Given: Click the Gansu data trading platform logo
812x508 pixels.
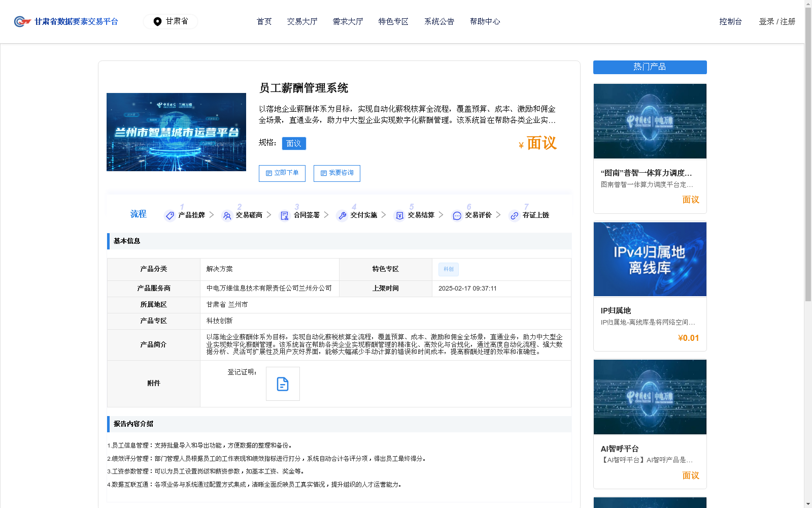Looking at the screenshot, I should 66,21.
